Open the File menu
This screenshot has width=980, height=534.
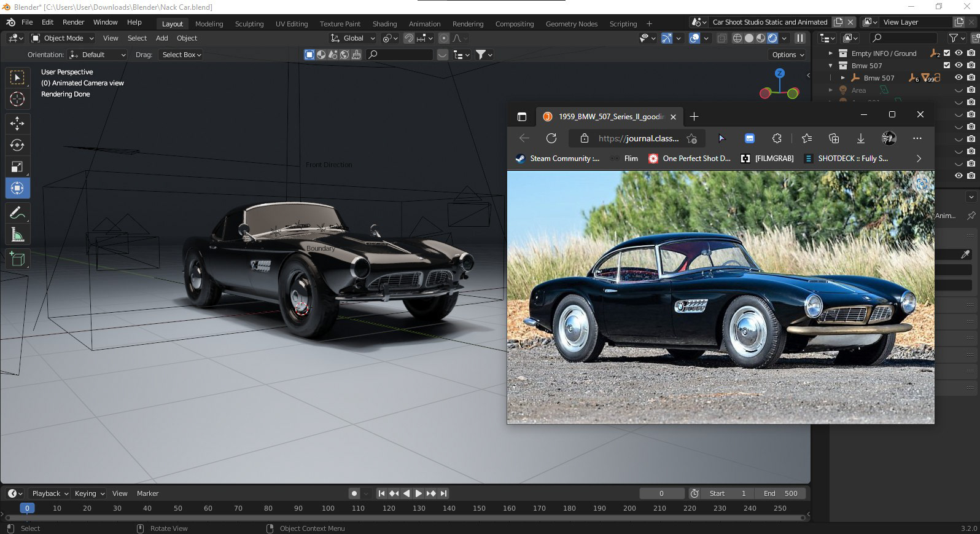pyautogui.click(x=27, y=22)
